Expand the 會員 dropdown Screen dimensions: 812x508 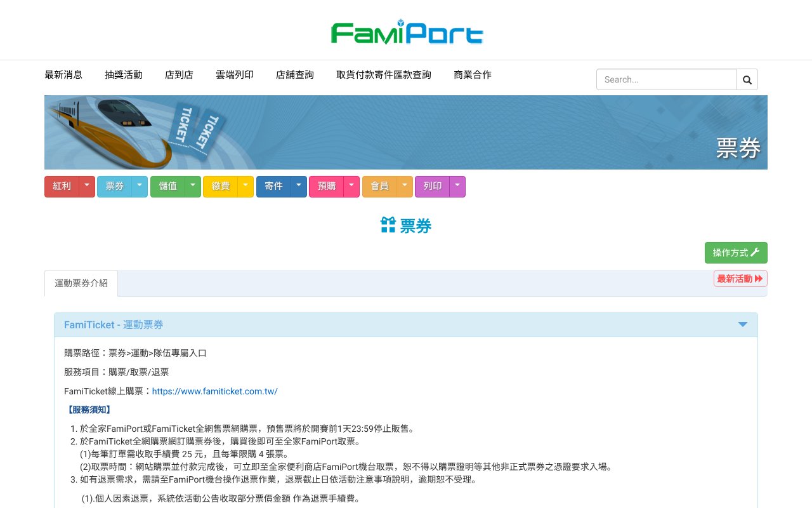point(405,186)
